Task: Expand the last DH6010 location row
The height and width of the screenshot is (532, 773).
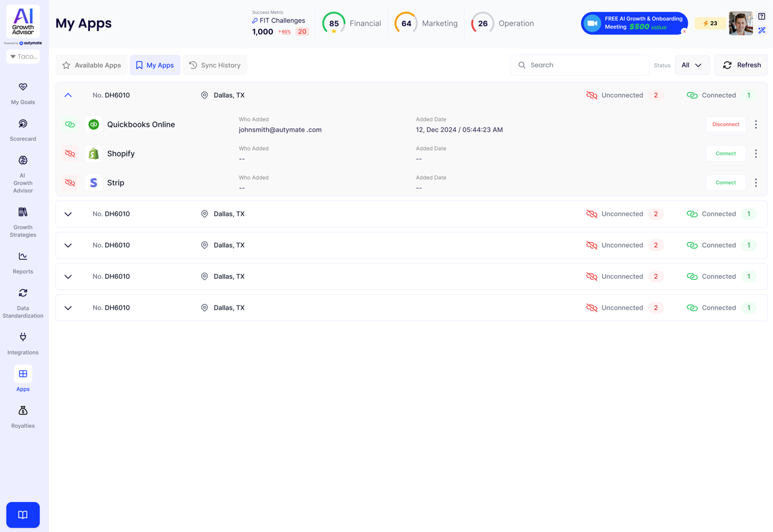Action: point(68,308)
